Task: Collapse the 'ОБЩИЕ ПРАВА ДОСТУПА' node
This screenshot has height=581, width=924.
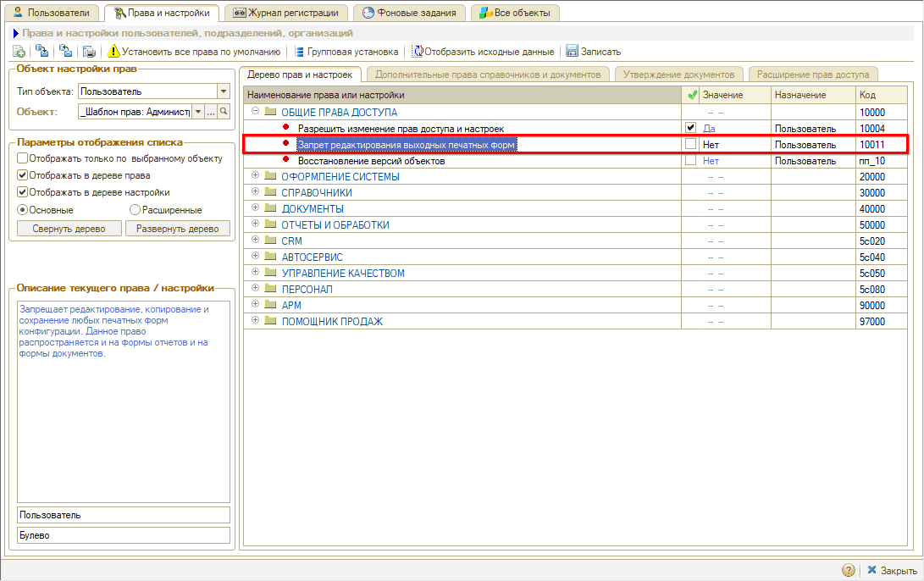Action: [x=255, y=112]
